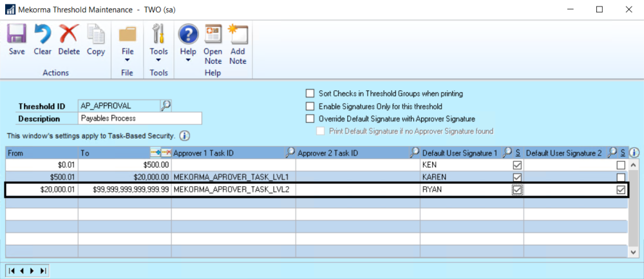Click the S link after Default User Signature 1
The width and height of the screenshot is (644, 279).
pyautogui.click(x=518, y=153)
